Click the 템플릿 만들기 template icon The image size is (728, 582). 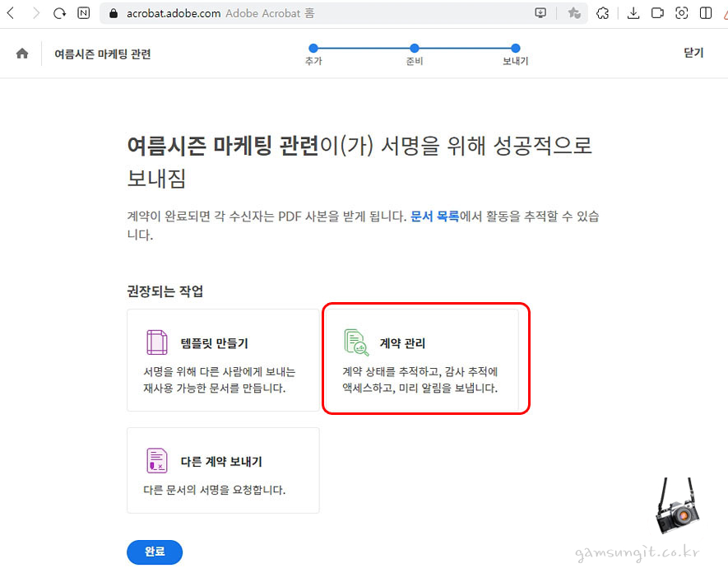pos(157,342)
